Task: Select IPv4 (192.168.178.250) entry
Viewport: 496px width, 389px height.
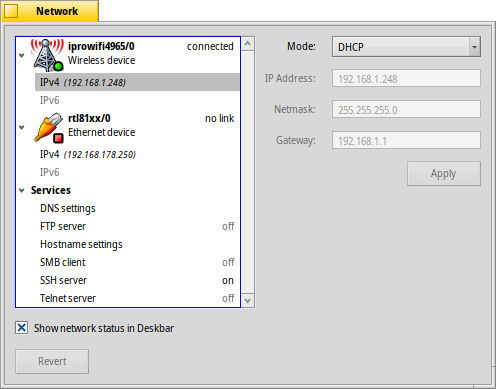Action: 137,154
